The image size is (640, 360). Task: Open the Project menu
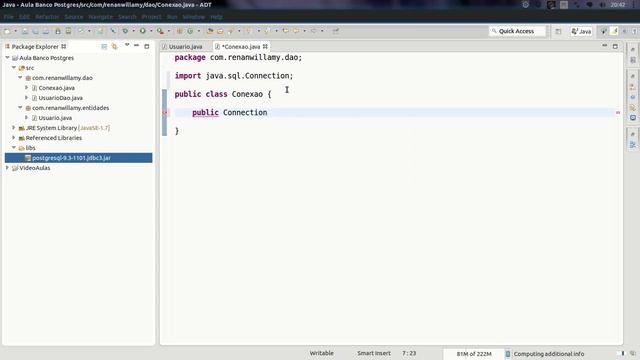click(151, 17)
